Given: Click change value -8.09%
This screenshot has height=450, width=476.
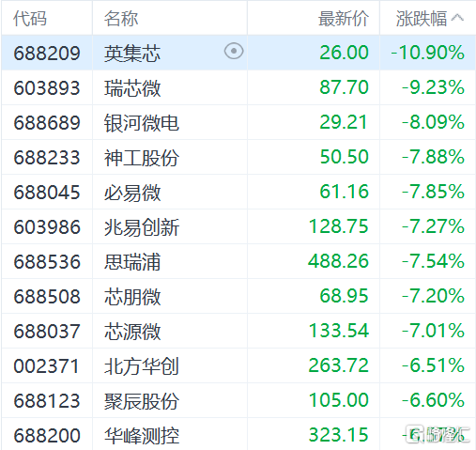Looking at the screenshot, I should point(433,122).
